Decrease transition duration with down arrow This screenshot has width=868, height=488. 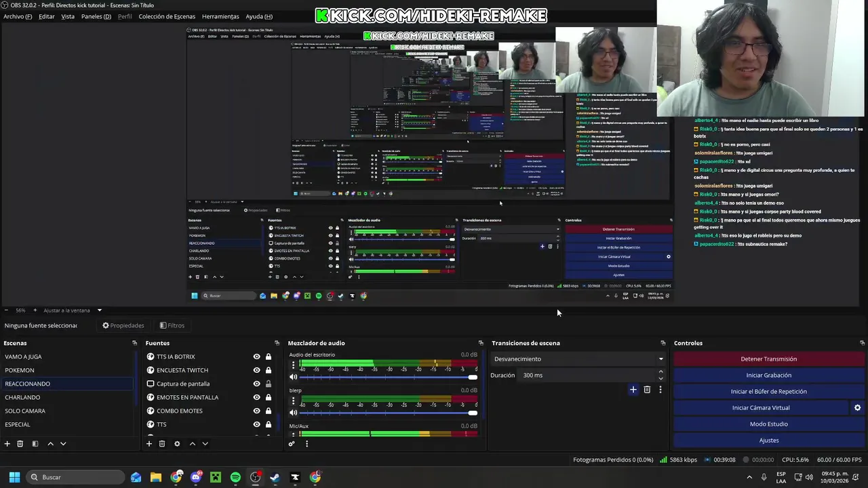point(660,378)
